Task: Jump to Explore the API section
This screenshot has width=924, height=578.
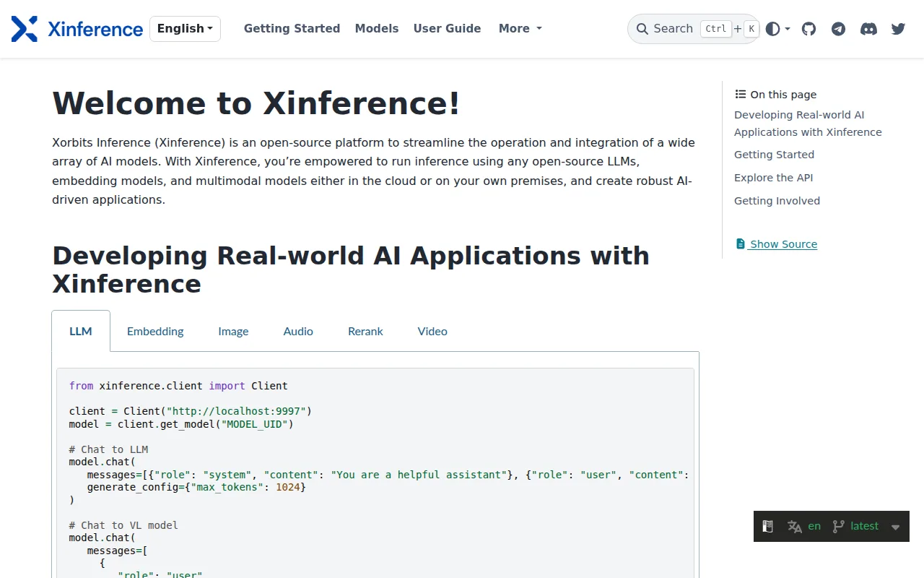Action: click(x=773, y=178)
